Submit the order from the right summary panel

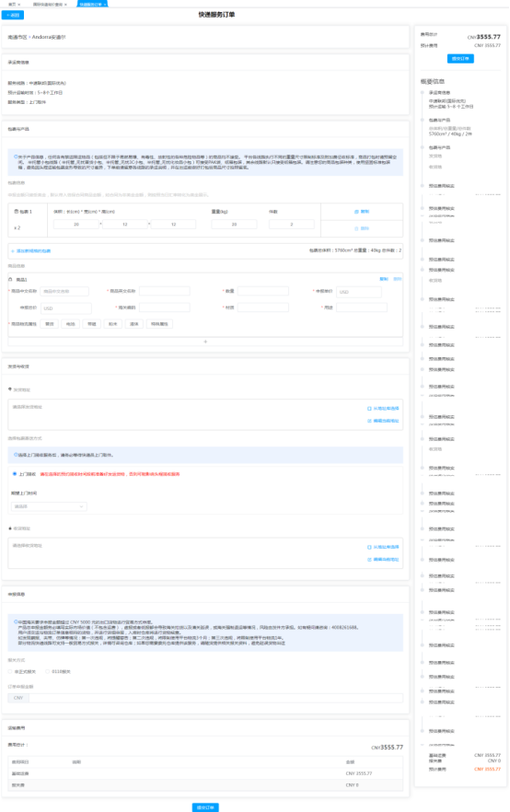pyautogui.click(x=460, y=59)
